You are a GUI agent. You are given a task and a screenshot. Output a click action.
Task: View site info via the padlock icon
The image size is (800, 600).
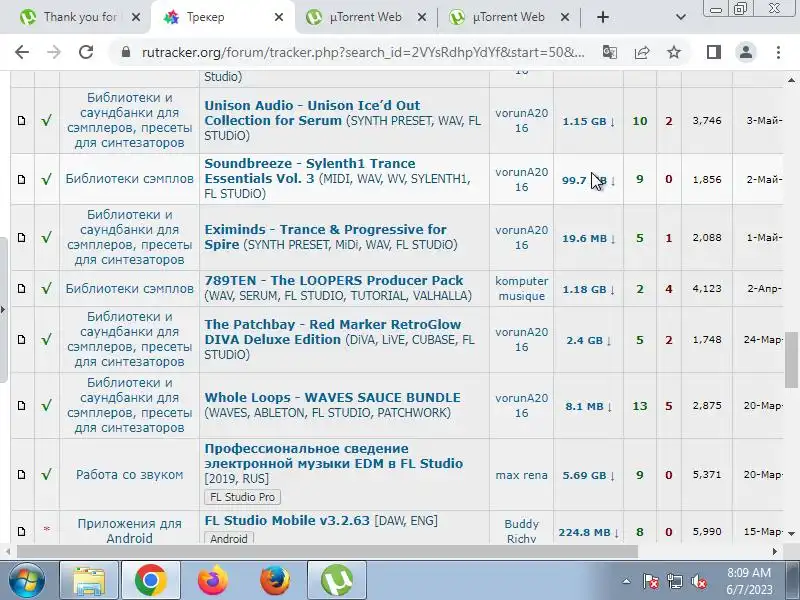pyautogui.click(x=126, y=52)
